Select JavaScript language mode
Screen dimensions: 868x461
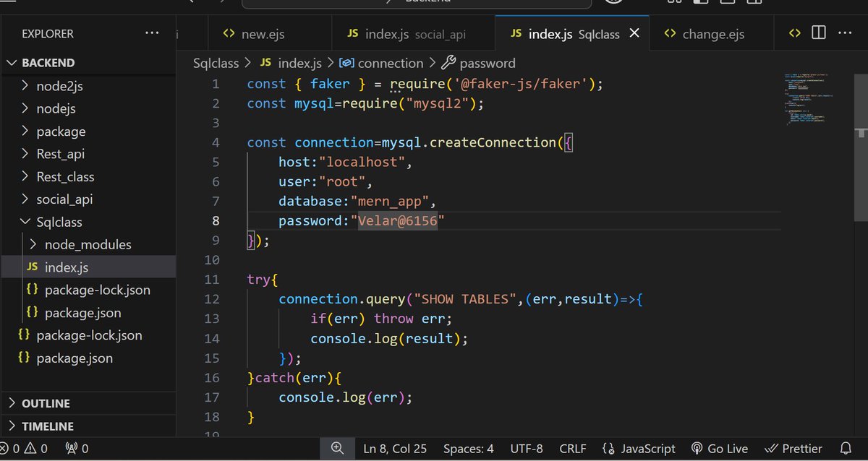[x=639, y=449]
